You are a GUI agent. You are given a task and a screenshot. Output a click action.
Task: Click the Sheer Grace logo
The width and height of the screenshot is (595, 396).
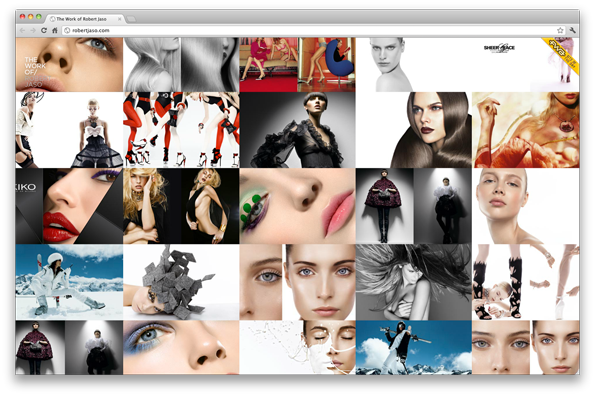tap(499, 48)
